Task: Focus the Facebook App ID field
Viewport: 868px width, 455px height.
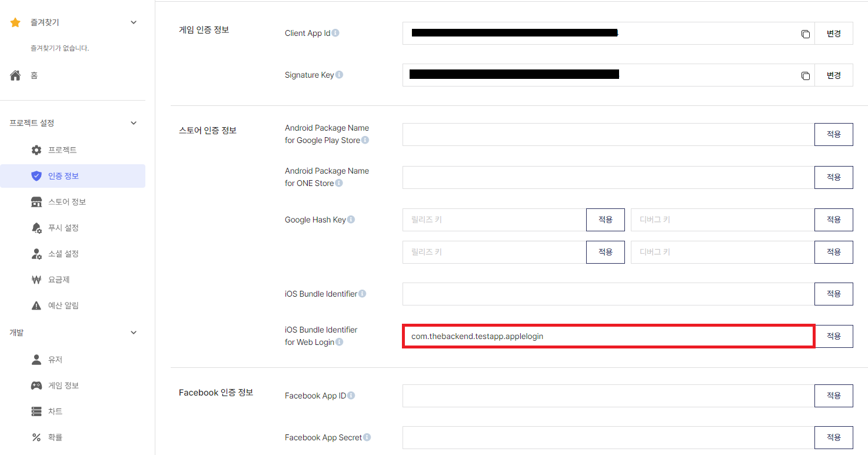Action: click(x=608, y=396)
